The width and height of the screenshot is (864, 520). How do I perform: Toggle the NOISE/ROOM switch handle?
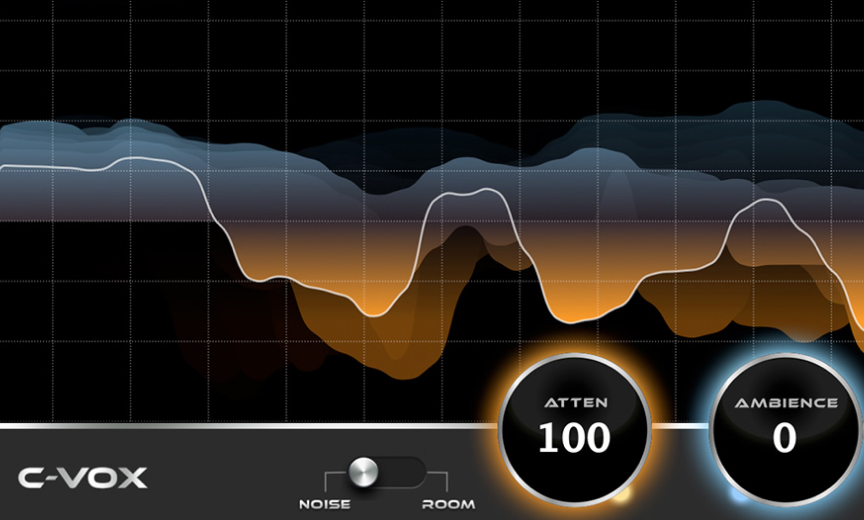tap(365, 471)
